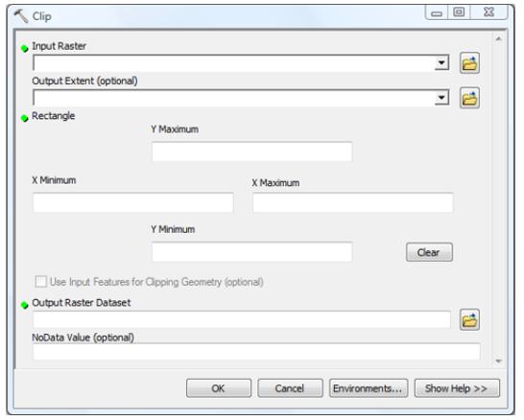Click the OK button
The height and width of the screenshot is (420, 524).
pyautogui.click(x=219, y=388)
